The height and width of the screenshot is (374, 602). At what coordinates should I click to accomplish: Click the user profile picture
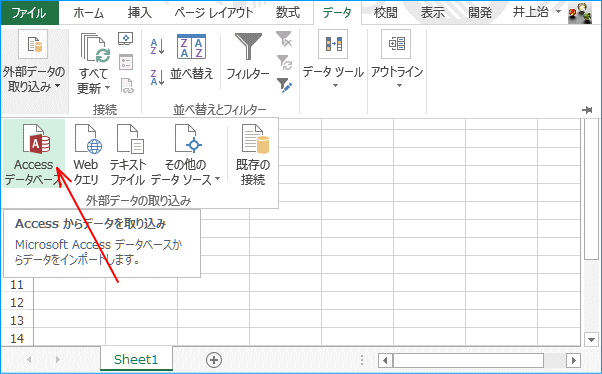click(x=580, y=13)
